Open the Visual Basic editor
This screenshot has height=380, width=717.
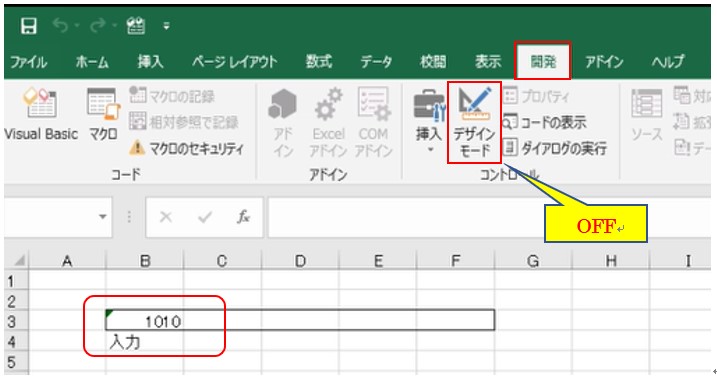click(x=40, y=114)
